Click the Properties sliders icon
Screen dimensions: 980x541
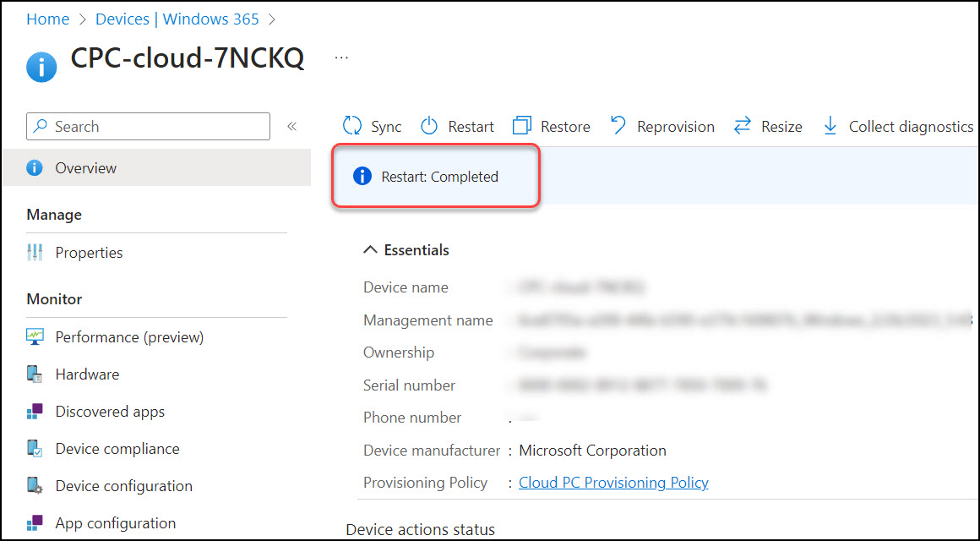35,253
